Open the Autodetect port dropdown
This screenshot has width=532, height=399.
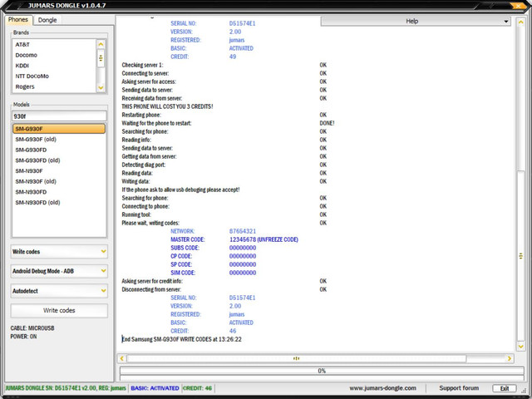point(59,291)
